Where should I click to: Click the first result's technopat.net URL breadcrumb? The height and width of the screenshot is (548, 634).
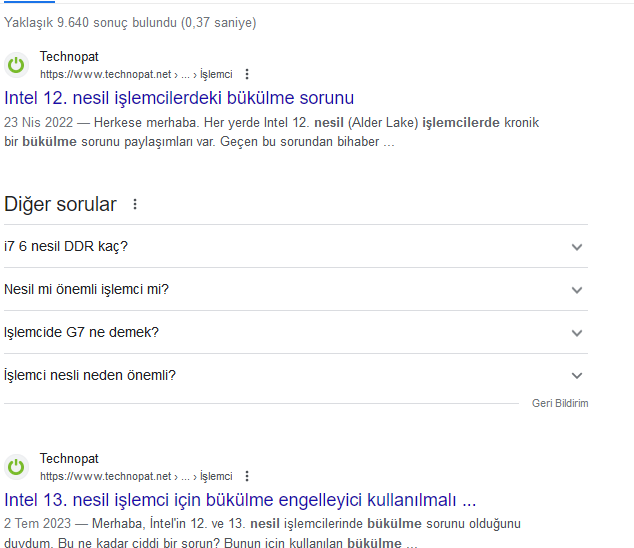[x=136, y=74]
